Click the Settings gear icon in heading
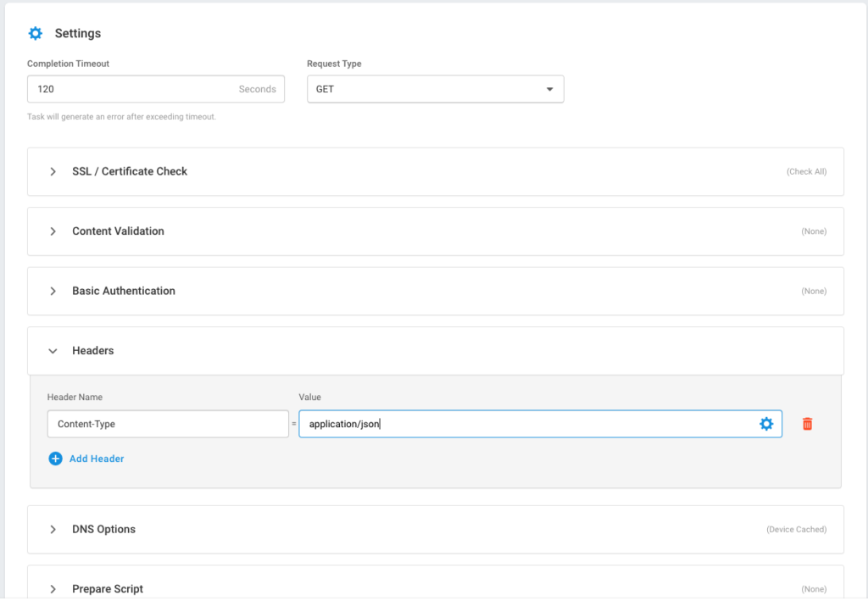Screen dimensions: 868x601 pos(35,34)
